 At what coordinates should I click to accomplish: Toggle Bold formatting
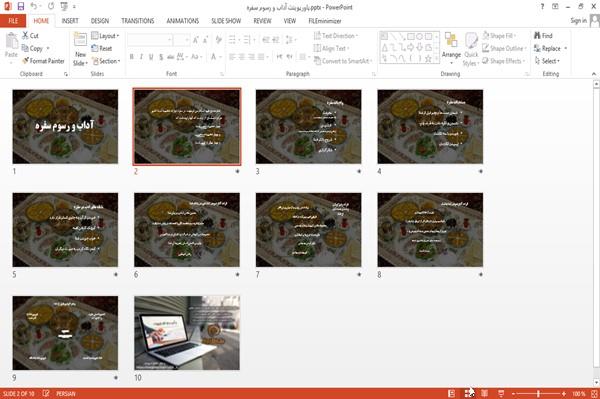tap(132, 57)
